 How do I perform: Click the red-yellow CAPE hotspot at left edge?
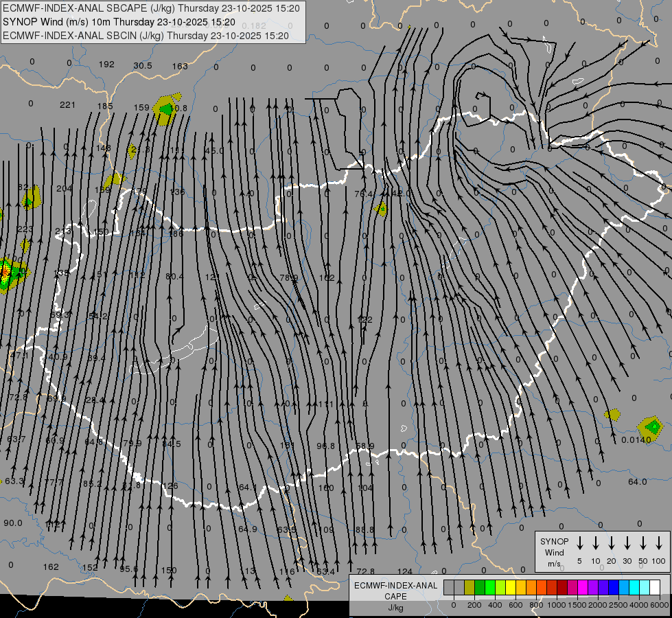coord(5,272)
